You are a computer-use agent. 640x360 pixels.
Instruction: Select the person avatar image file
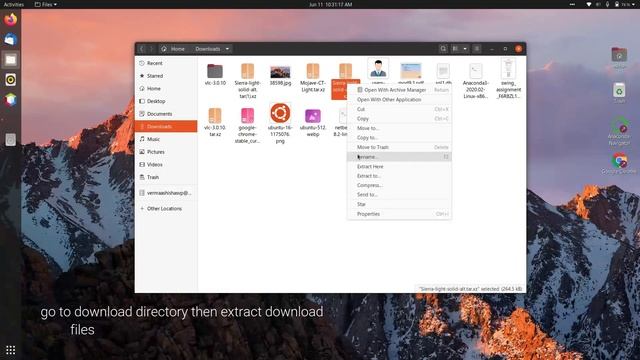(x=378, y=68)
